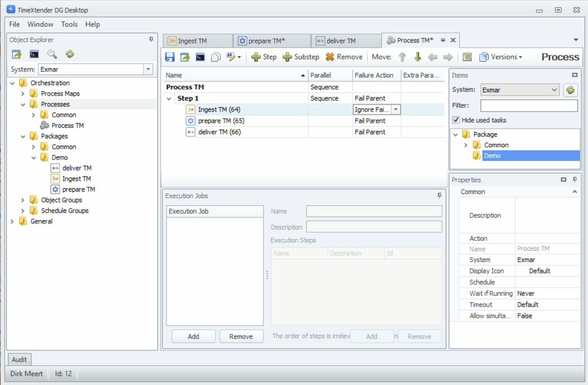Click Remove under Execution Jobs
The height and width of the screenshot is (385, 588).
click(x=241, y=336)
